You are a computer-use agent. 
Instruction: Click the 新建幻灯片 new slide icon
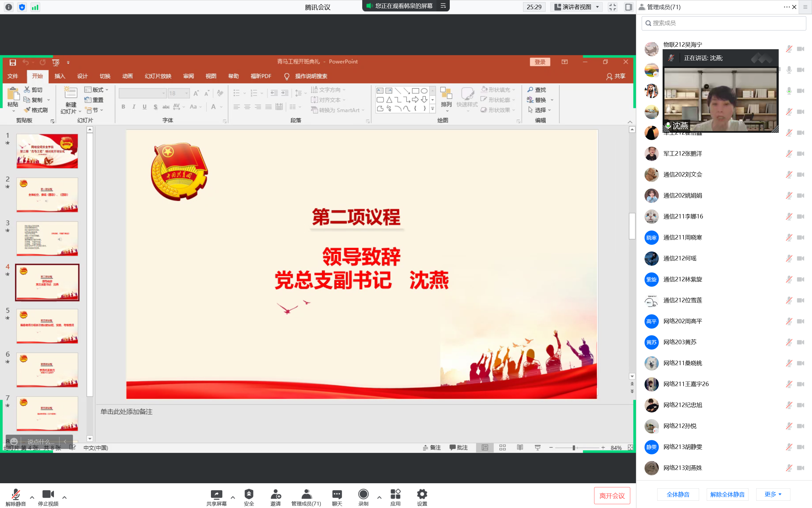[70, 93]
